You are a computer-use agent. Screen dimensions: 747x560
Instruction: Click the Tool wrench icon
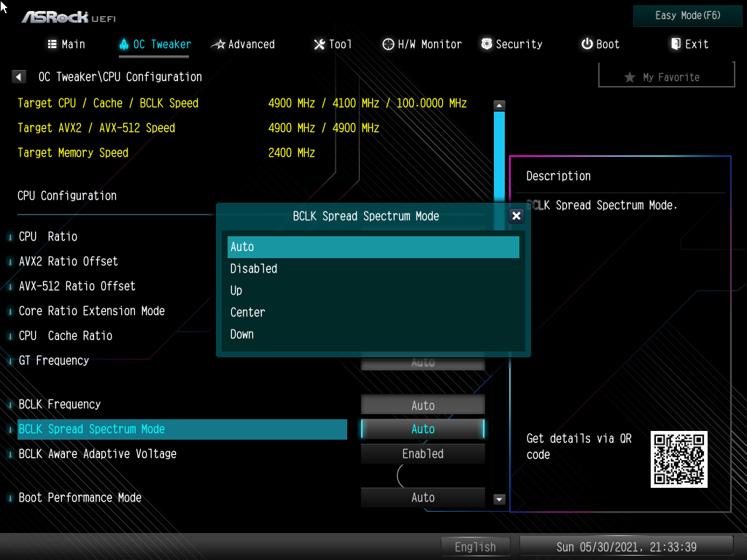pos(320,44)
